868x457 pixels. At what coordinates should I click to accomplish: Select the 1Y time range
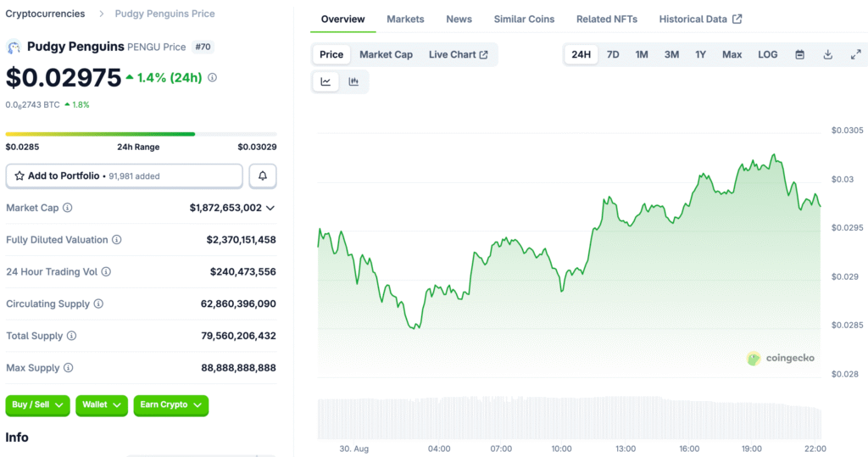700,54
